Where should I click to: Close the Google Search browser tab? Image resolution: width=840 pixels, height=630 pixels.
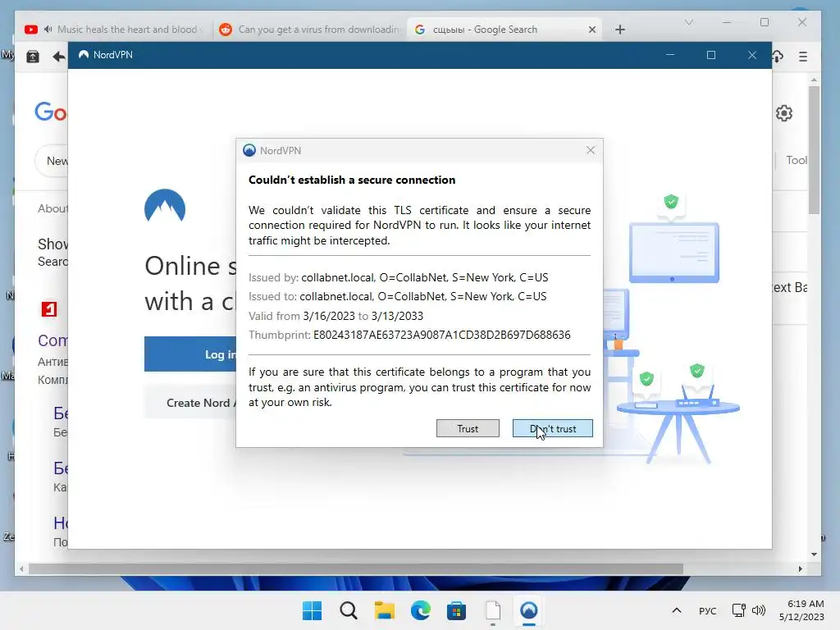(592, 30)
